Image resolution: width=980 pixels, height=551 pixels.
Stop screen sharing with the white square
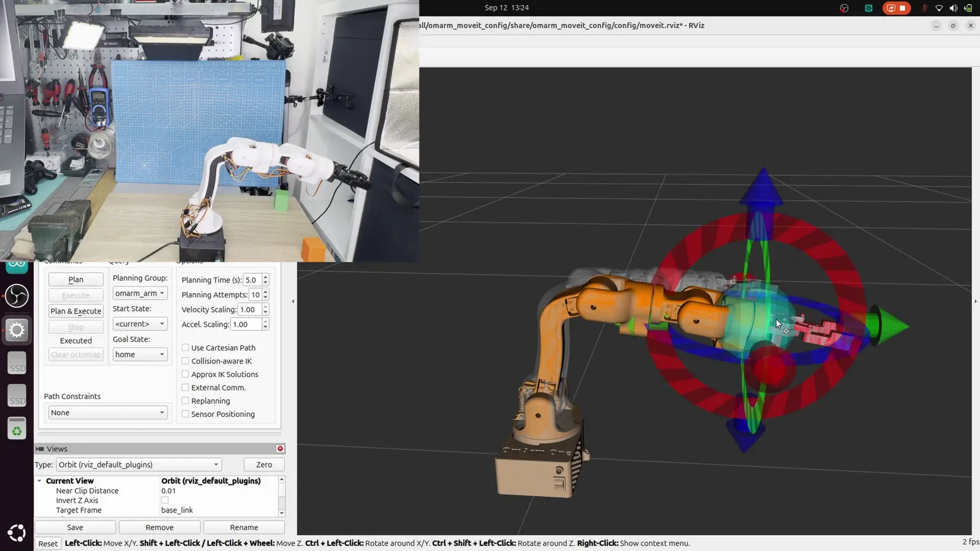(x=902, y=8)
